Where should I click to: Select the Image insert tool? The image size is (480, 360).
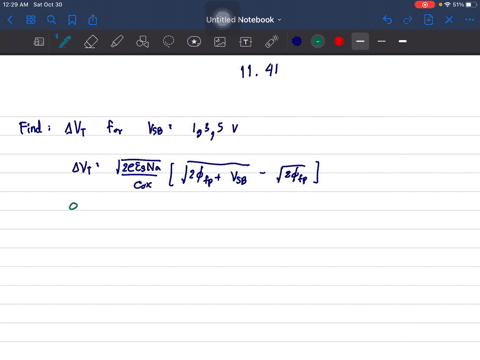point(220,42)
